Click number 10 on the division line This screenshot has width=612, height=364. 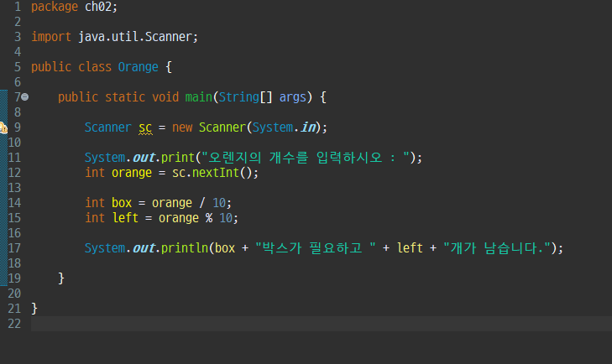pos(219,203)
